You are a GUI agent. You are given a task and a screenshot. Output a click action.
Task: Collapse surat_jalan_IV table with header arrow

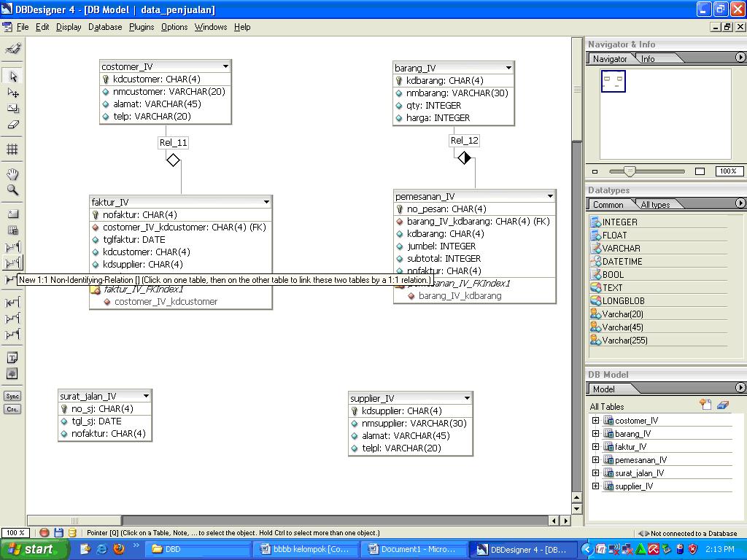click(x=146, y=396)
